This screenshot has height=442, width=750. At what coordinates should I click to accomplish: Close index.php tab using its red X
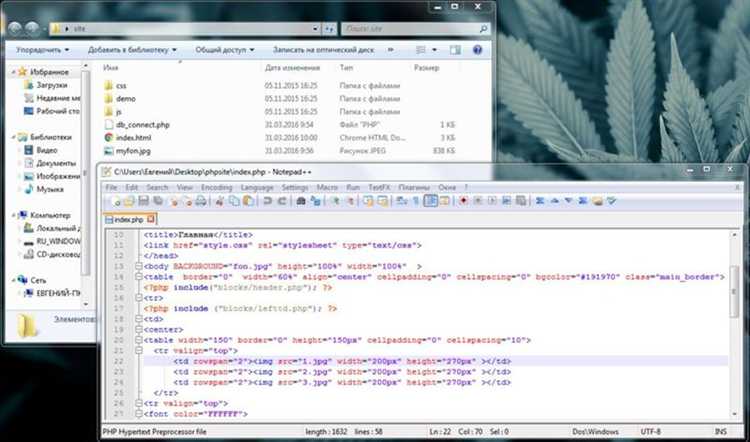coord(150,219)
